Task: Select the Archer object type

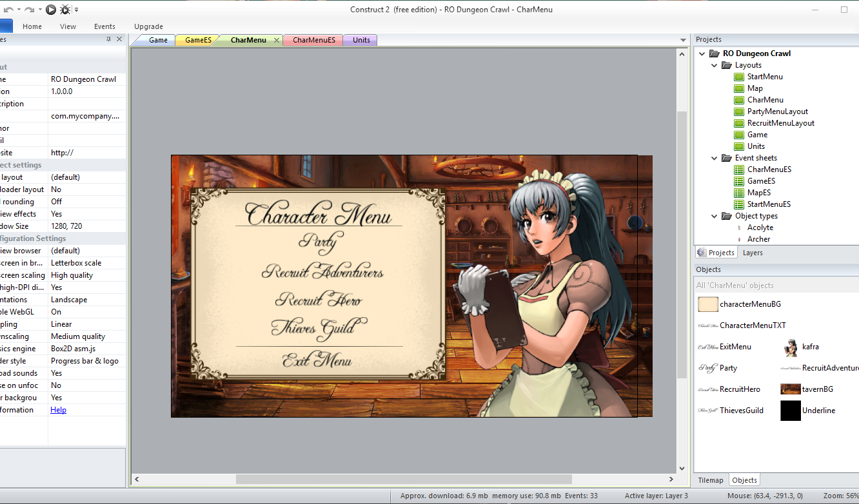Action: pos(758,239)
